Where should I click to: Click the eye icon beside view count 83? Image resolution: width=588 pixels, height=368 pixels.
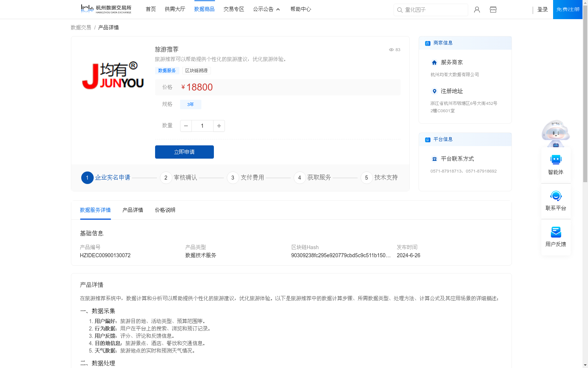pyautogui.click(x=391, y=50)
